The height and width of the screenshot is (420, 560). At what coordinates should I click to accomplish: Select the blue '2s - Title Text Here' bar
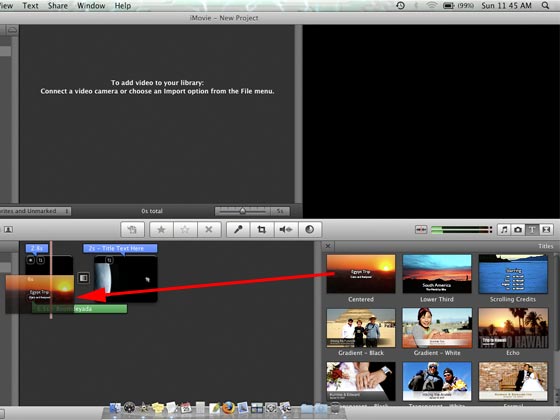click(120, 248)
